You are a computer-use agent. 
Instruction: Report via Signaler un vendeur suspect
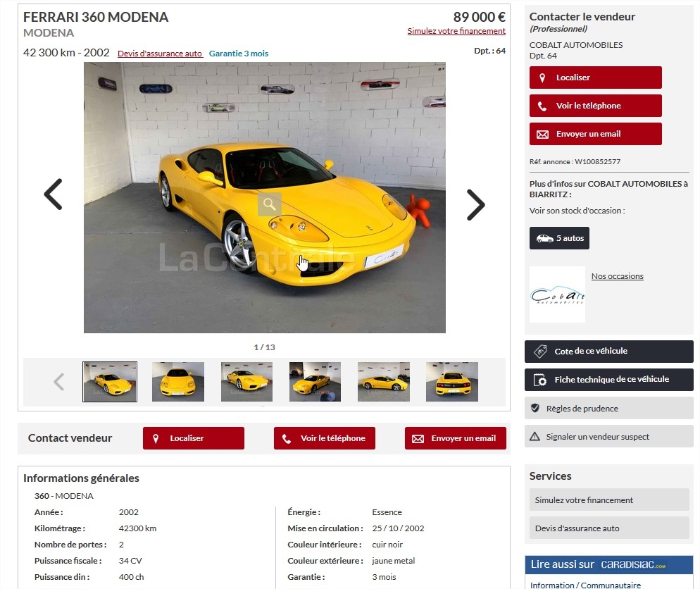(609, 436)
